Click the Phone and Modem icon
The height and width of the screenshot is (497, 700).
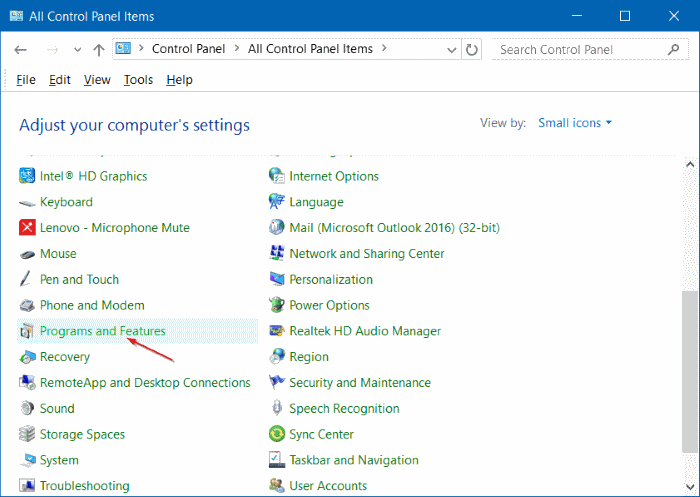point(27,306)
